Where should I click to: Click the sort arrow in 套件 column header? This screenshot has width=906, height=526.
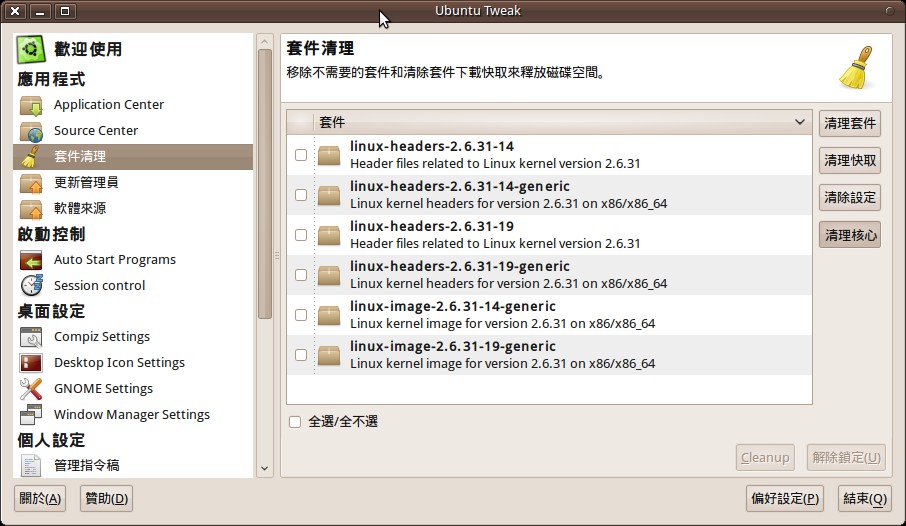[x=800, y=122]
